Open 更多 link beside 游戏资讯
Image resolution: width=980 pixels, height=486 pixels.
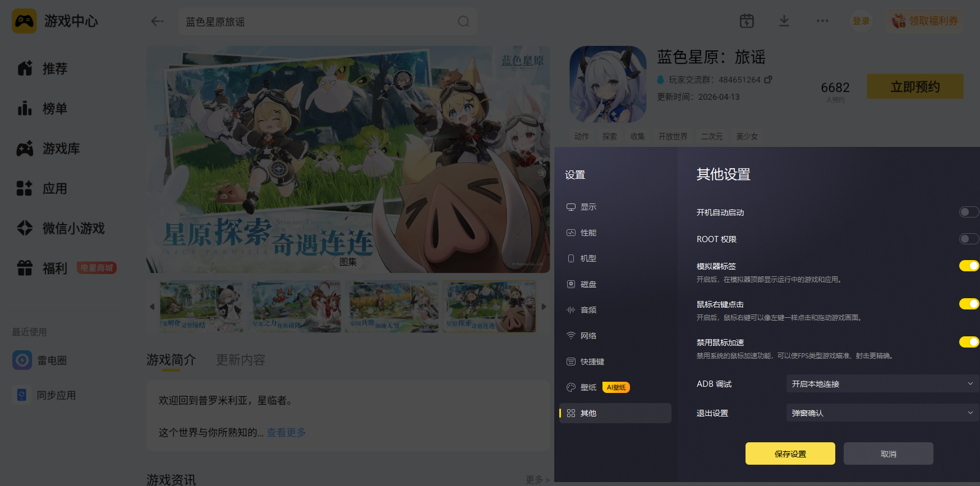(x=537, y=479)
